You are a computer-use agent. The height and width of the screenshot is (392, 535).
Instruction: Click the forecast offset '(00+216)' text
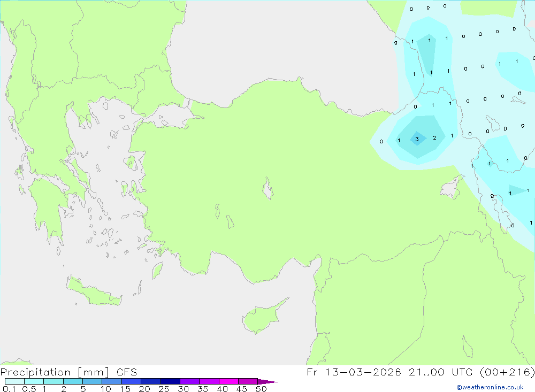tap(507, 372)
